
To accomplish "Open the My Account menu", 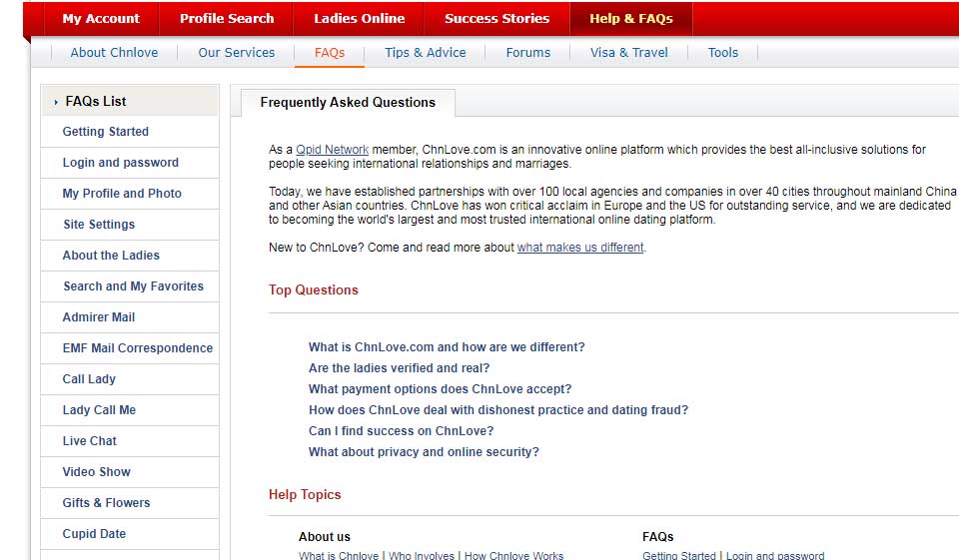I will tap(101, 18).
